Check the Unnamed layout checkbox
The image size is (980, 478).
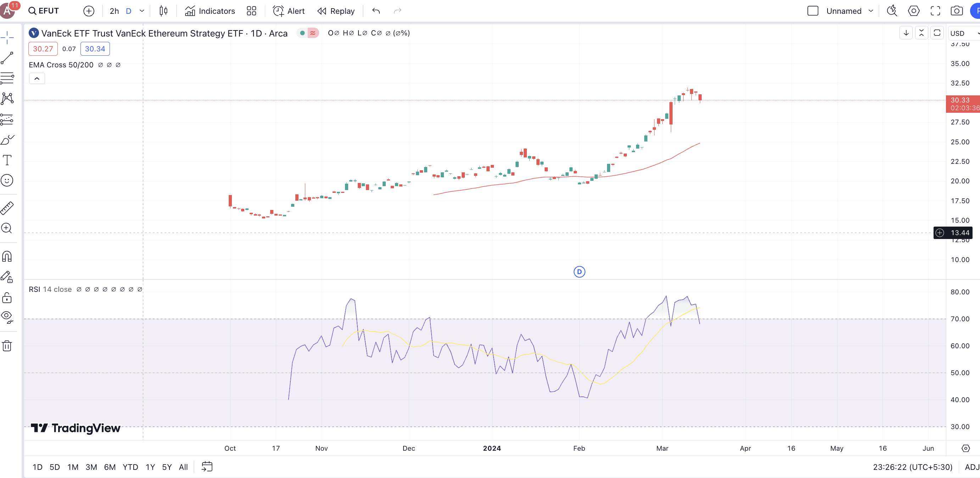(813, 11)
